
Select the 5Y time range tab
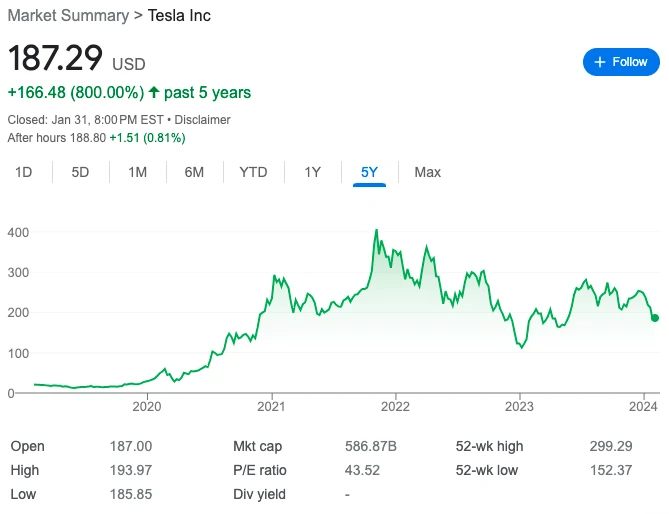click(370, 172)
